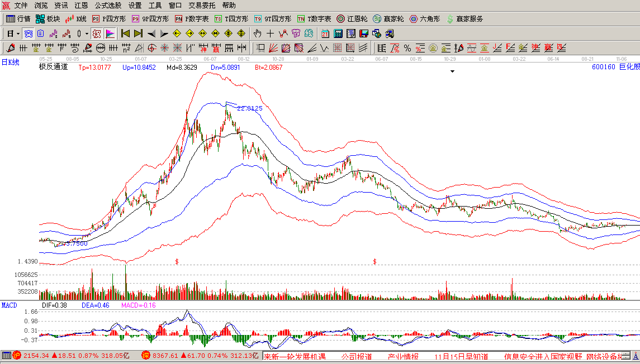Open the 公式选股 menu
Viewport: 640px width, 364px height.
click(108, 5)
